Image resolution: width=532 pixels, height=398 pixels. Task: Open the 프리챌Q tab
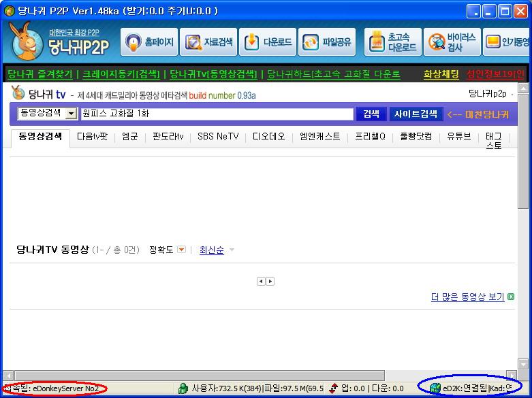(370, 136)
